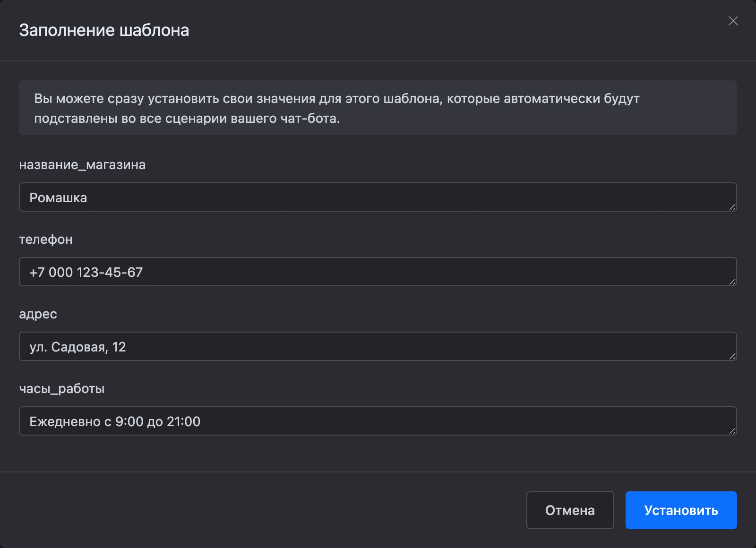Click the название_магазина label
756x548 pixels.
(x=82, y=165)
